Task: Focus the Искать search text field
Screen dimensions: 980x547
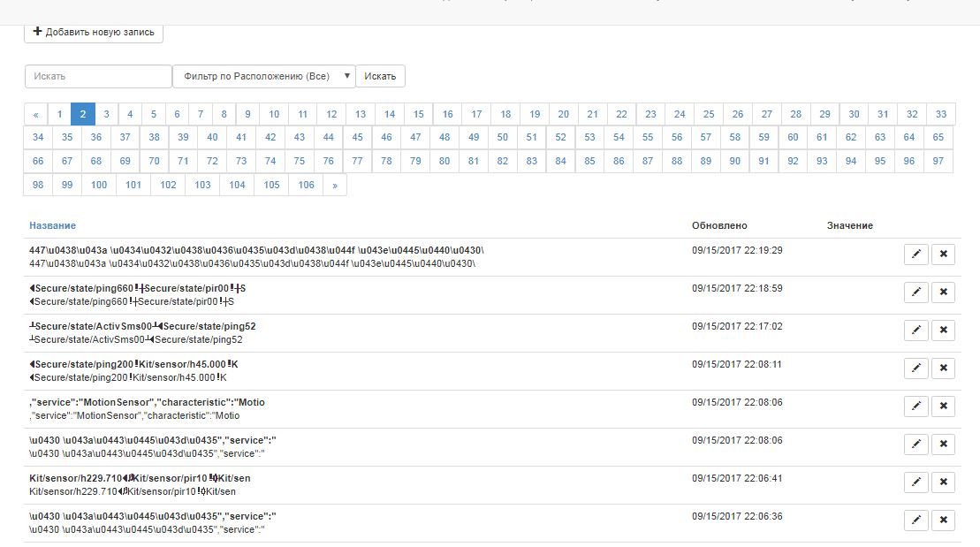Action: click(x=98, y=77)
